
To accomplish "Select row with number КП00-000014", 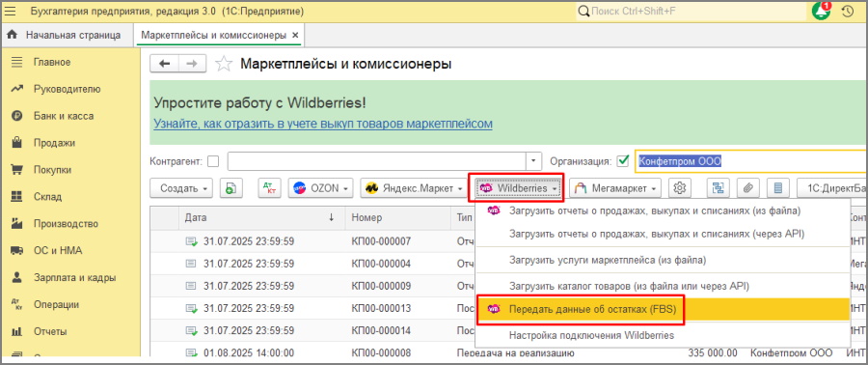I will pos(381,330).
